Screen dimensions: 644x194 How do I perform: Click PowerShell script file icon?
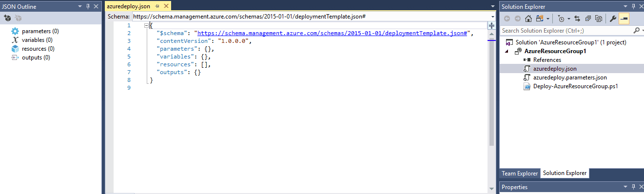[527, 86]
